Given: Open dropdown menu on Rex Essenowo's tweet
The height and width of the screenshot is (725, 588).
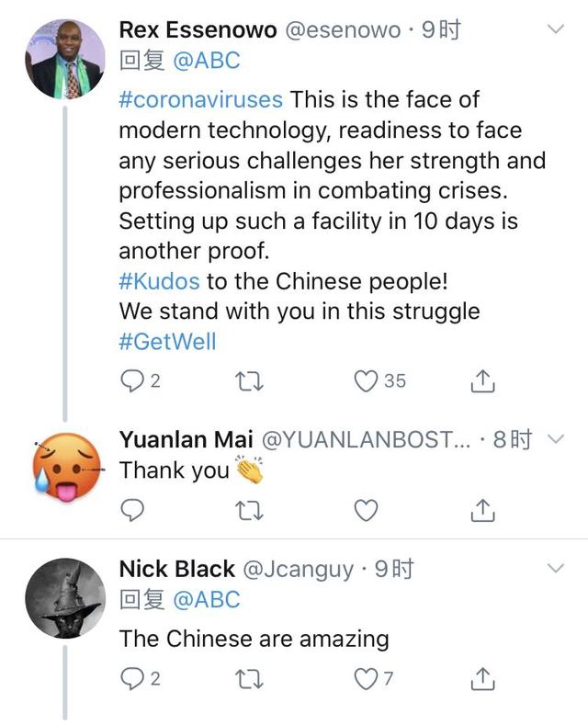Looking at the screenshot, I should tap(557, 30).
